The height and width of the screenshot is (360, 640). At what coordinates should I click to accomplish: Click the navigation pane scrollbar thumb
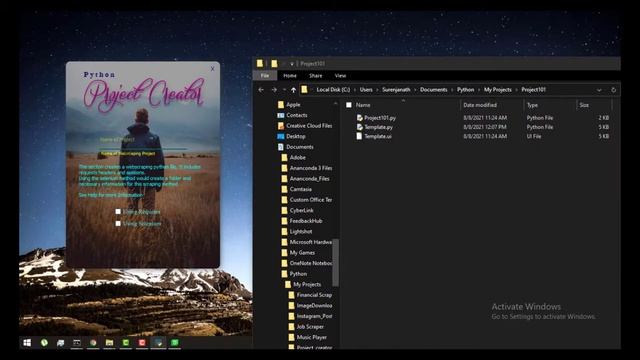pos(336,262)
